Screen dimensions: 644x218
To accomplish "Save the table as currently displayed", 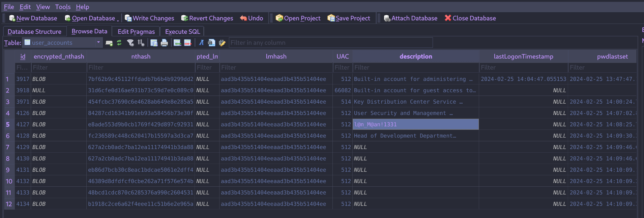I will point(154,43).
